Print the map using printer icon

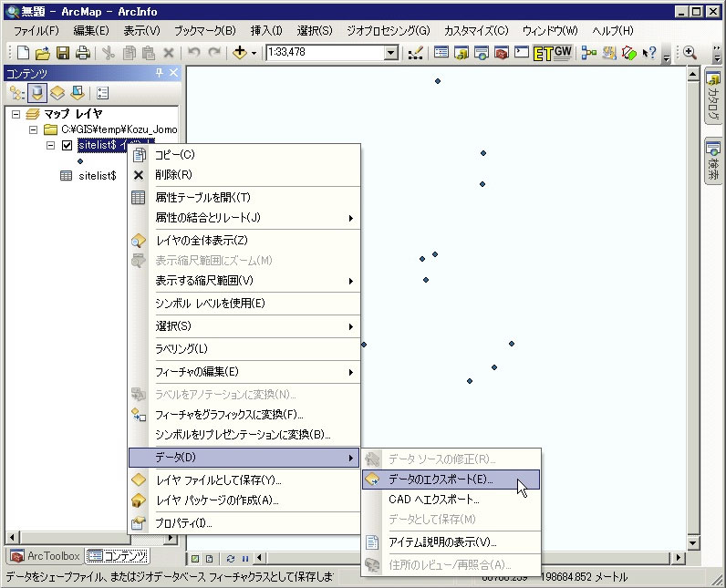point(83,53)
